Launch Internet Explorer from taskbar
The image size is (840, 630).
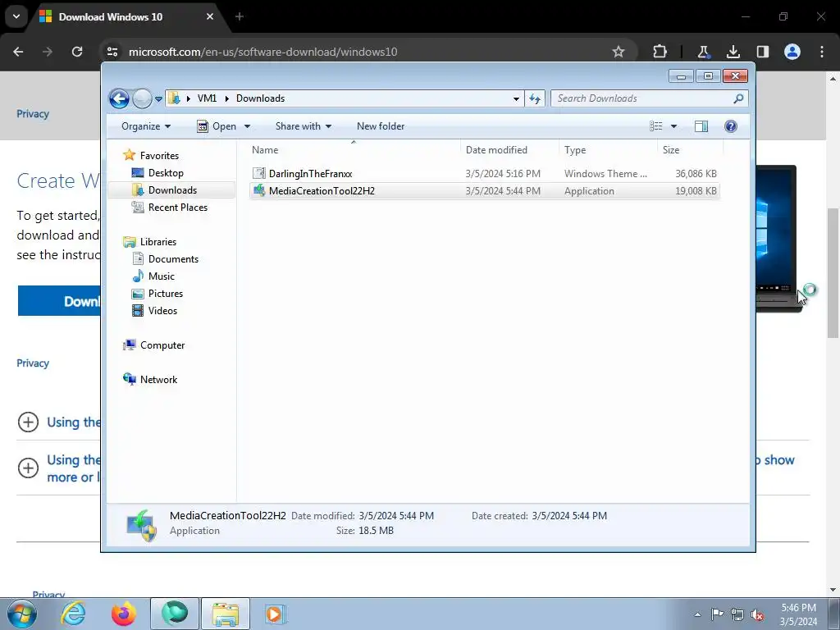click(x=73, y=614)
